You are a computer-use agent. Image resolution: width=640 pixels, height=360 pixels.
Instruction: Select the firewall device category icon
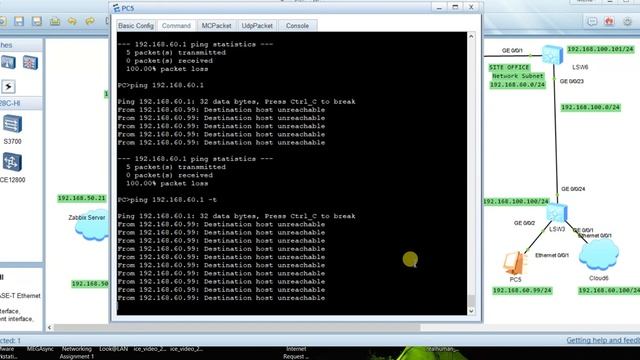click(x=30, y=62)
